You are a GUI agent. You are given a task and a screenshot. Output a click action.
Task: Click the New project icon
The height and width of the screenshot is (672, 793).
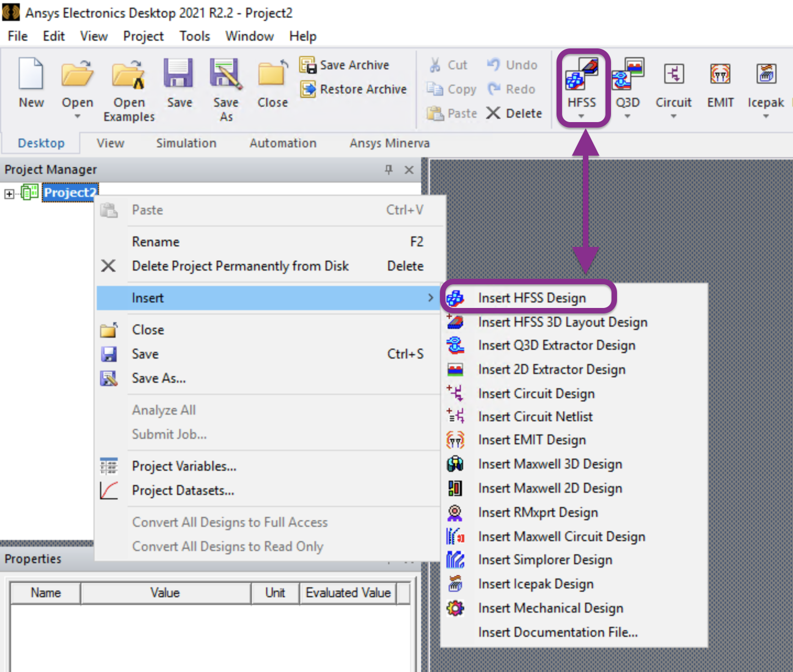(x=31, y=73)
